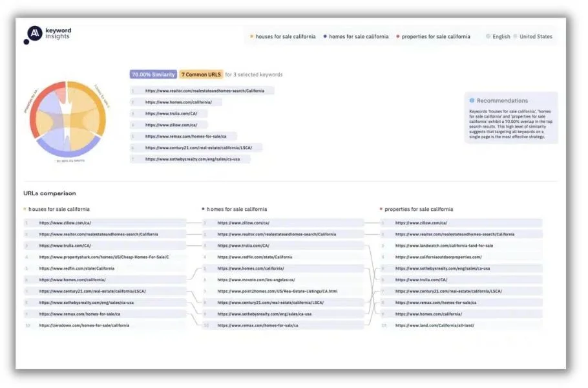Select the 'homes for sale california' keyword tag
This screenshot has height=388, width=588.
pos(356,37)
